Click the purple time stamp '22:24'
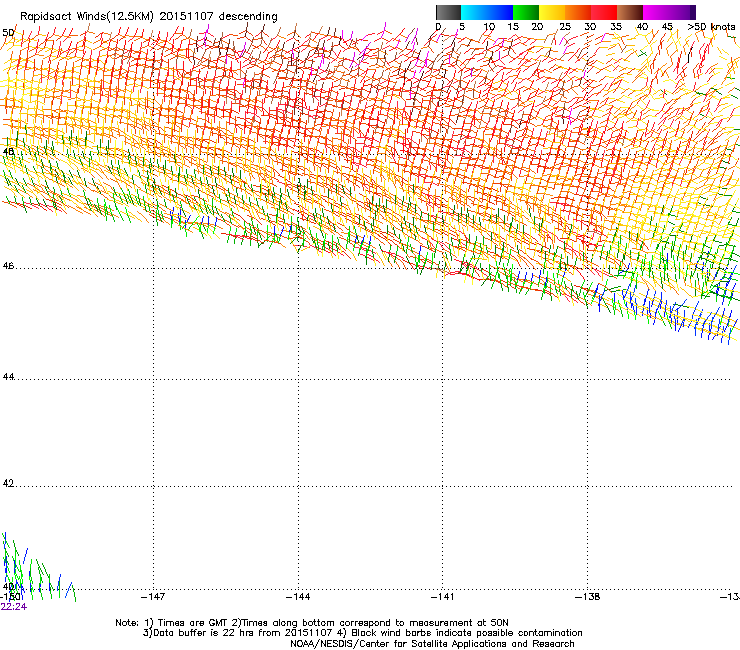740x650 pixels. [x=14, y=607]
